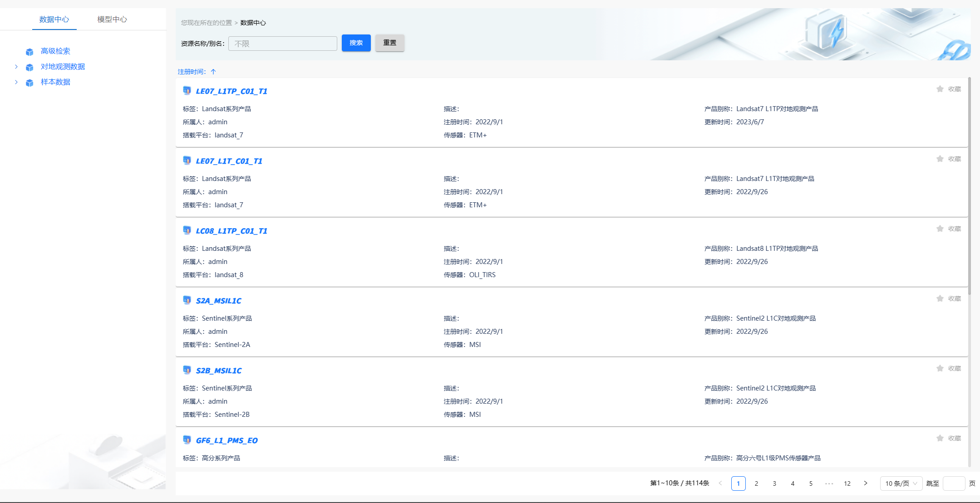Click the cube icon next to 对地观测数据

[x=30, y=67]
